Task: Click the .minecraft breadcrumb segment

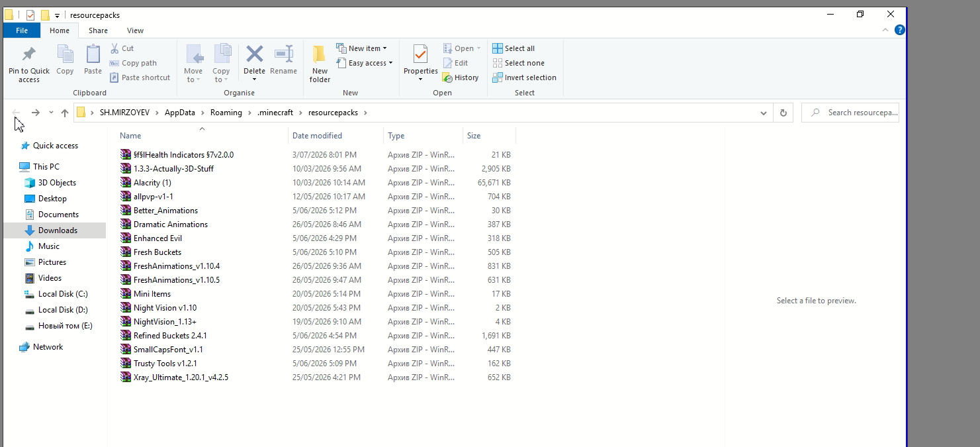Action: tap(275, 113)
